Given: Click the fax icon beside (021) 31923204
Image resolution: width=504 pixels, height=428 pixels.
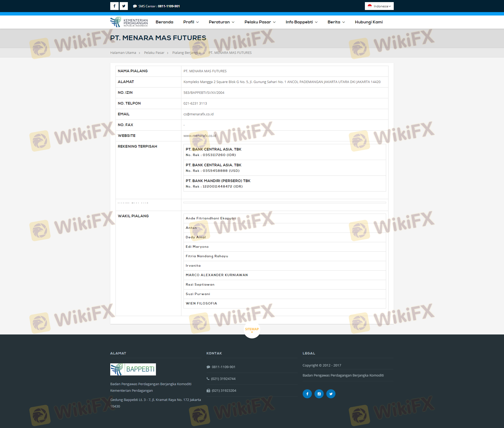Looking at the screenshot, I should click(x=208, y=390).
